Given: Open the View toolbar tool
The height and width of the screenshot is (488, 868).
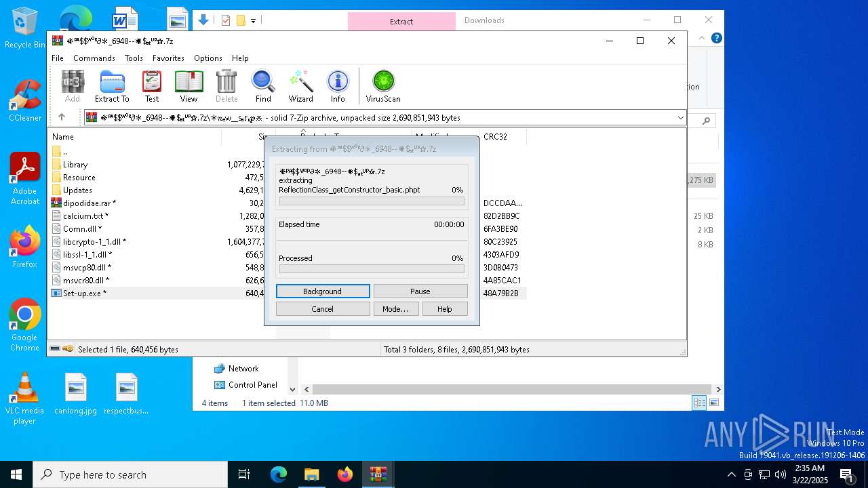Looking at the screenshot, I should point(189,86).
